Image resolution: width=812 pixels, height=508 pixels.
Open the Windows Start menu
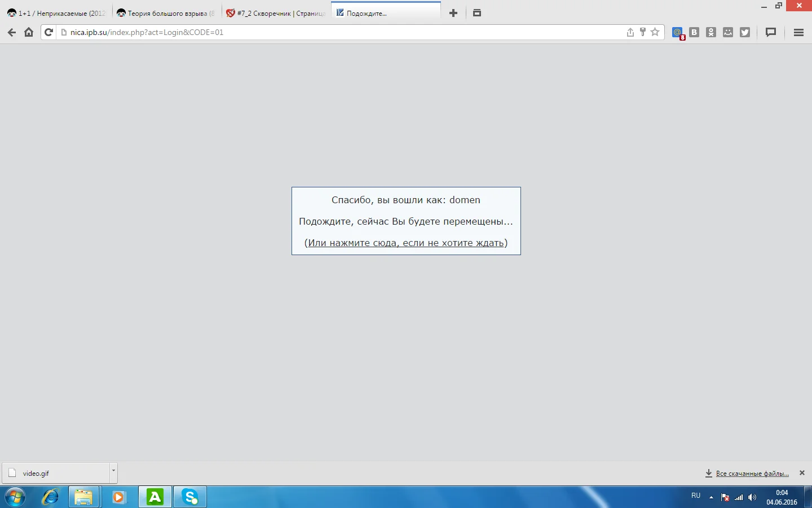[x=15, y=497]
